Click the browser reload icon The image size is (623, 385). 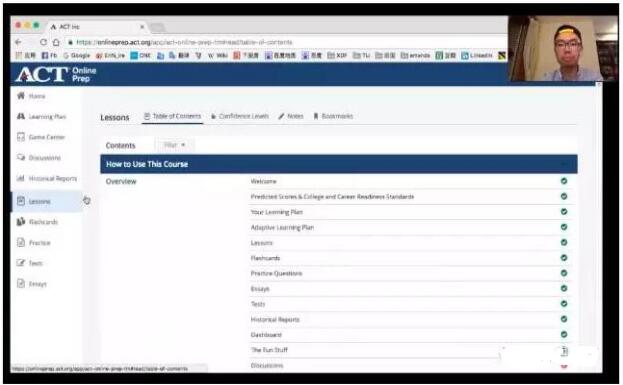point(43,42)
